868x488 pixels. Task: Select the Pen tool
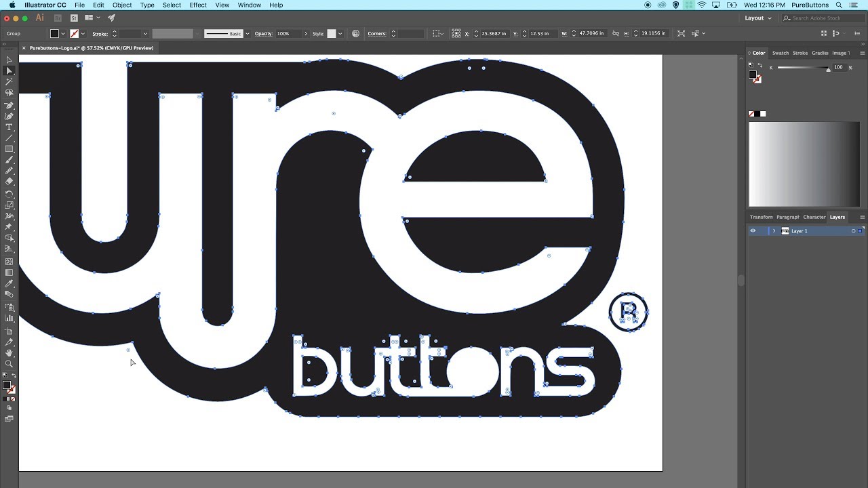tap(9, 104)
